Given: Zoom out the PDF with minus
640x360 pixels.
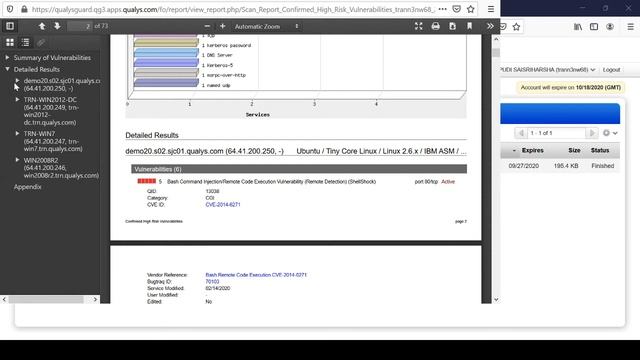Looking at the screenshot, I should pos(207,26).
